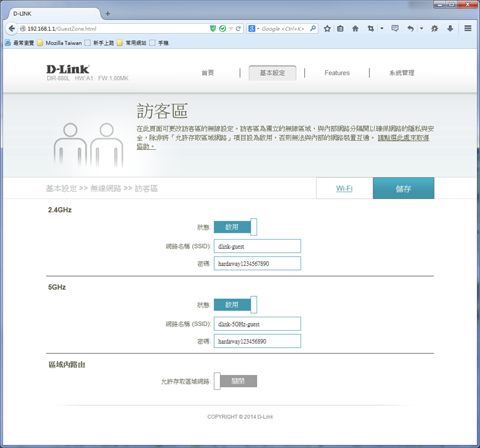
Task: Toggle the 2.4GHz guest status switch
Action: tap(236, 227)
